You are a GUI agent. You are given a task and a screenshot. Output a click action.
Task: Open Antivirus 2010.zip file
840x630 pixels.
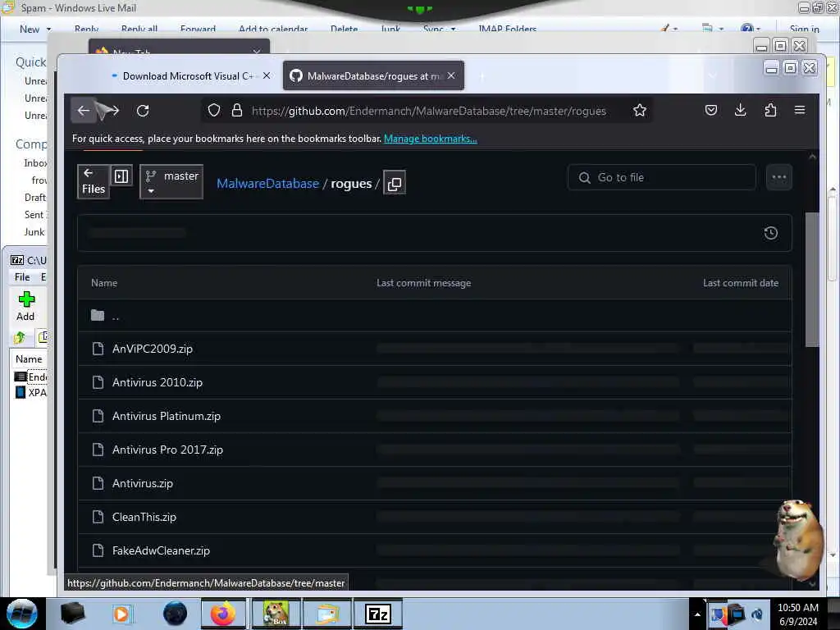coord(157,382)
